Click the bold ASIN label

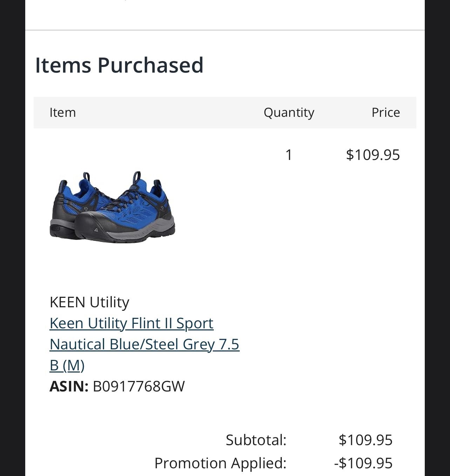[69, 386]
